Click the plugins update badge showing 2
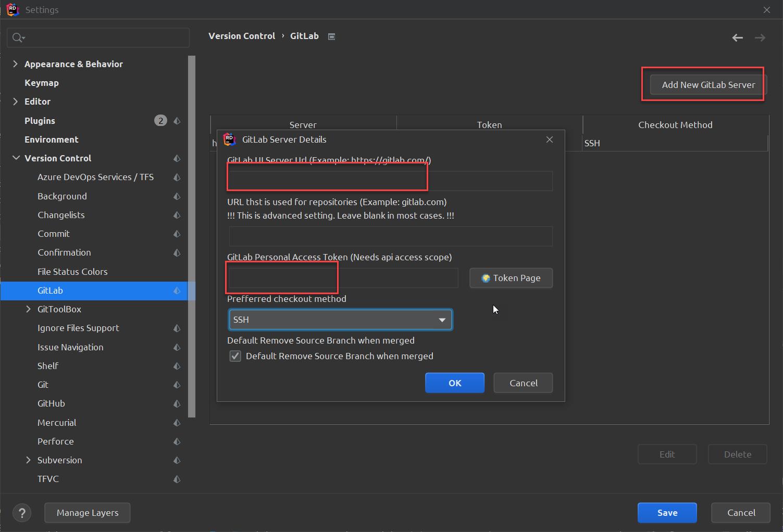The height and width of the screenshot is (532, 783). click(x=160, y=121)
